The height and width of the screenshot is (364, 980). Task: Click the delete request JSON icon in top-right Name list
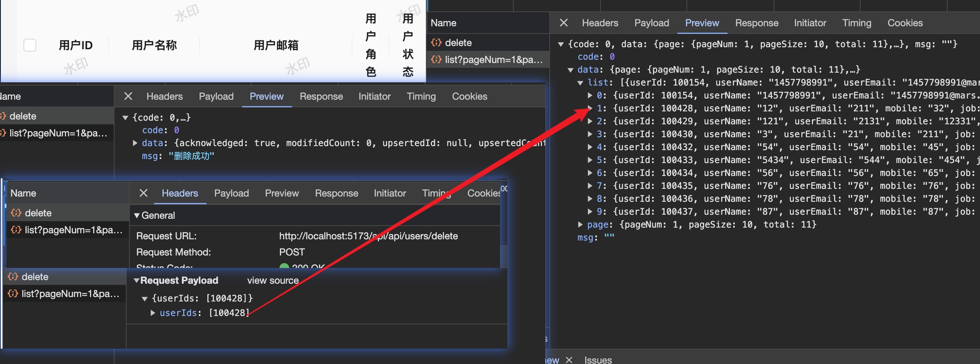click(x=436, y=42)
